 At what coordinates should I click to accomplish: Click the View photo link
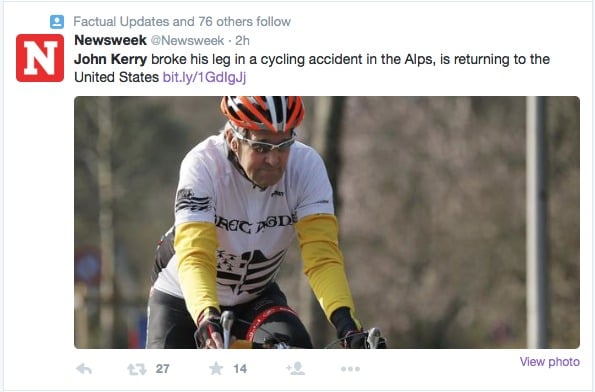coord(549,362)
